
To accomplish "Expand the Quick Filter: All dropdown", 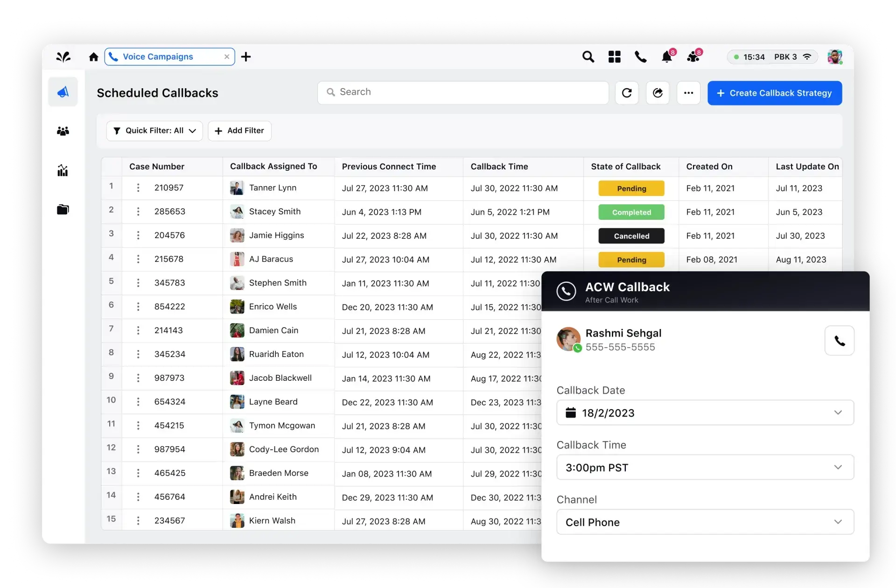I will (154, 131).
